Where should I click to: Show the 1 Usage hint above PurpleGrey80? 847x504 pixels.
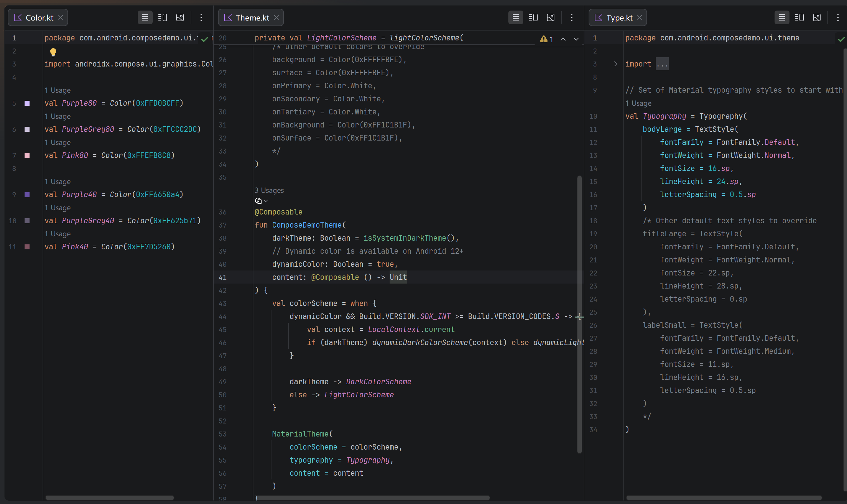(58, 117)
